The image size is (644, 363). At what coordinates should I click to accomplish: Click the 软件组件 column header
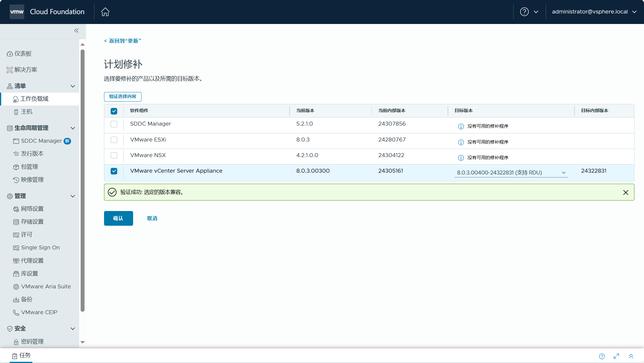[139, 111]
